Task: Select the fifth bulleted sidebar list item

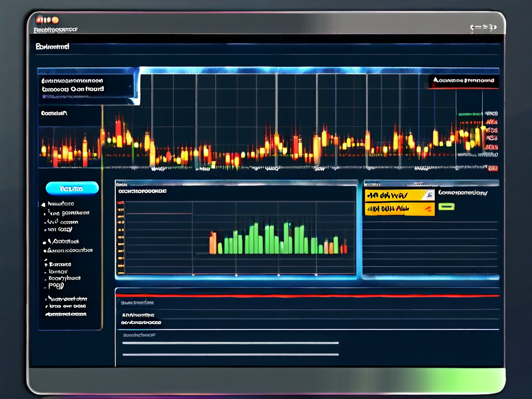Action: tap(63, 242)
